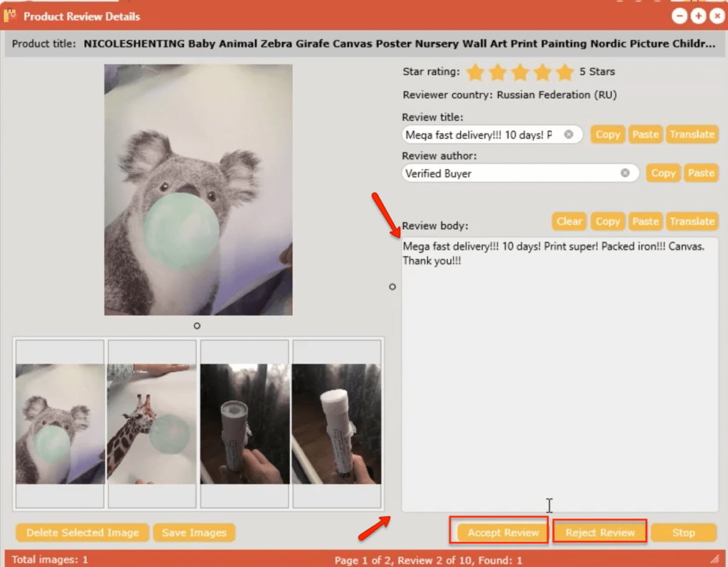The width and height of the screenshot is (728, 567).
Task: Paste into the review body
Action: 646,221
